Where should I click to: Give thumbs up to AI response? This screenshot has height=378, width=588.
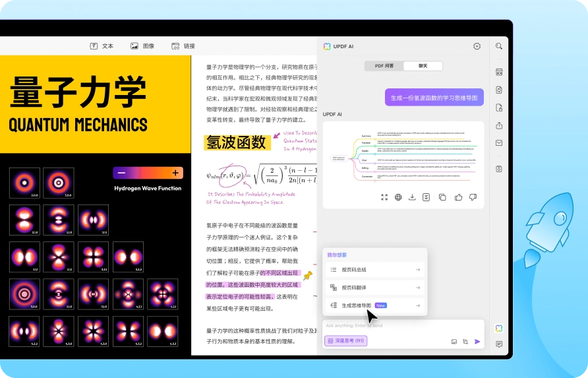pyautogui.click(x=458, y=197)
